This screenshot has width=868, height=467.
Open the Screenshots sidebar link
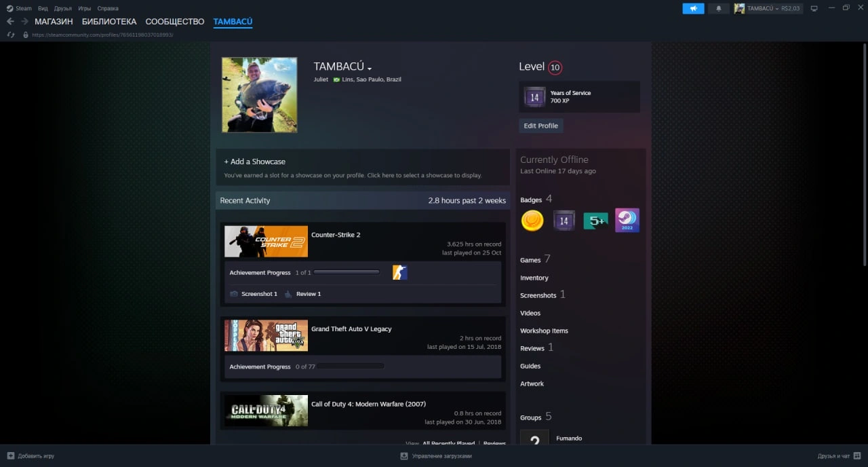tap(538, 295)
